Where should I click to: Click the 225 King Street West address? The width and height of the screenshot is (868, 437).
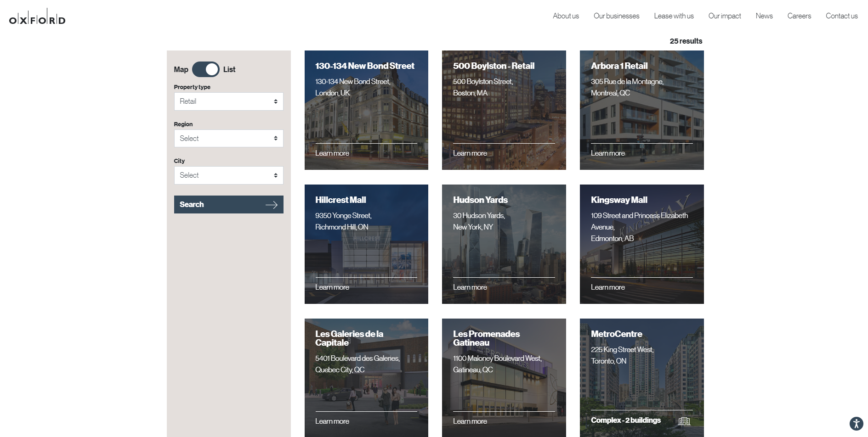click(622, 355)
